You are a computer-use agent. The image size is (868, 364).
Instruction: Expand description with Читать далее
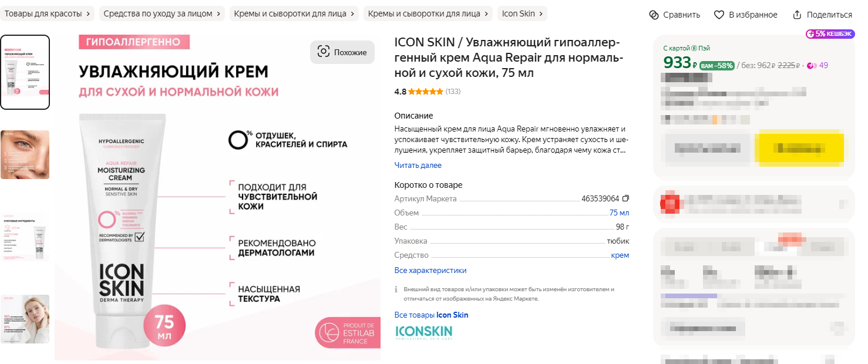point(418,166)
